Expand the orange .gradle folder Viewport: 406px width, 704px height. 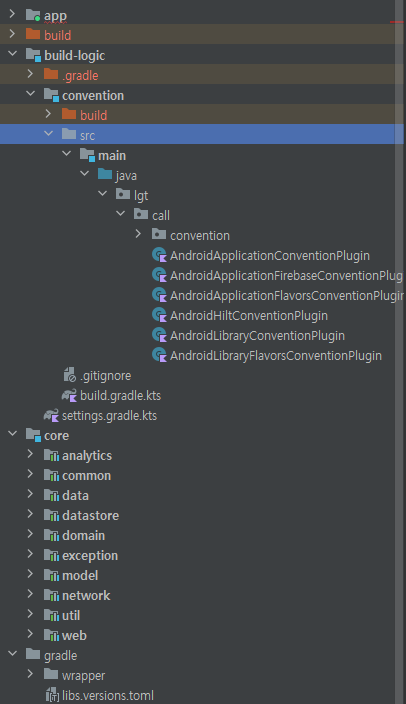pyautogui.click(x=31, y=74)
